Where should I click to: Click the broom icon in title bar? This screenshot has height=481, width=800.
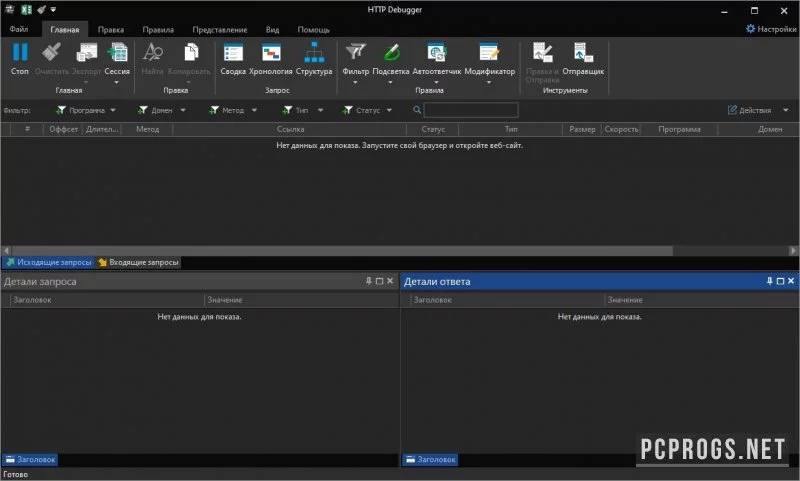(x=41, y=10)
